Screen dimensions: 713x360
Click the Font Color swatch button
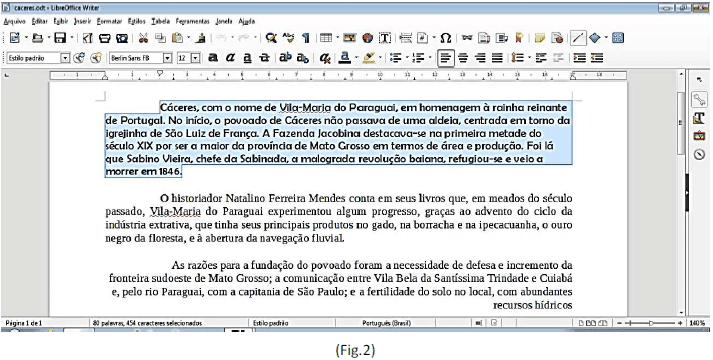345,58
